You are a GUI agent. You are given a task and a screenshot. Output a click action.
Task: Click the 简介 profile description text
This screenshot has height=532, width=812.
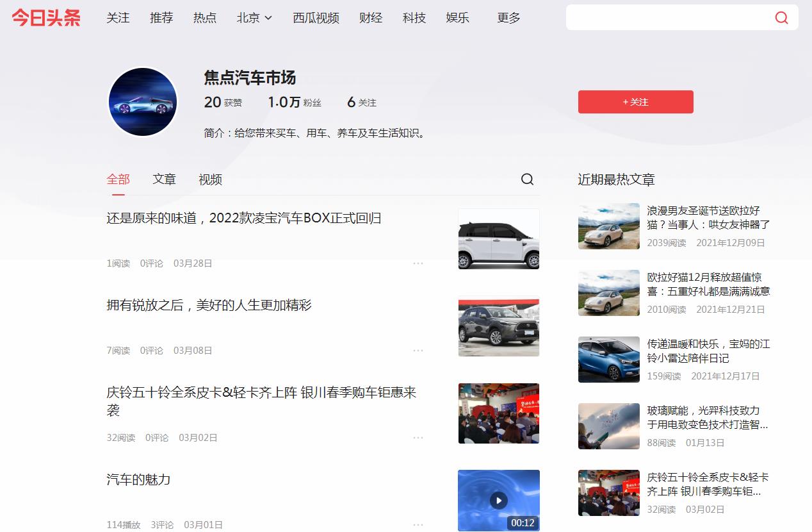pyautogui.click(x=315, y=133)
